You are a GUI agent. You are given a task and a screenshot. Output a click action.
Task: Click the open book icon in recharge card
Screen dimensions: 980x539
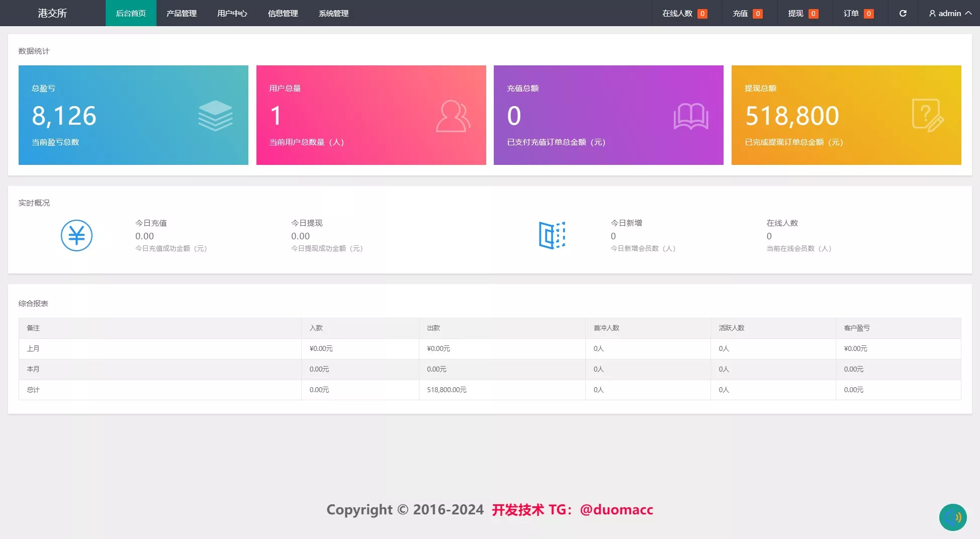pos(690,116)
